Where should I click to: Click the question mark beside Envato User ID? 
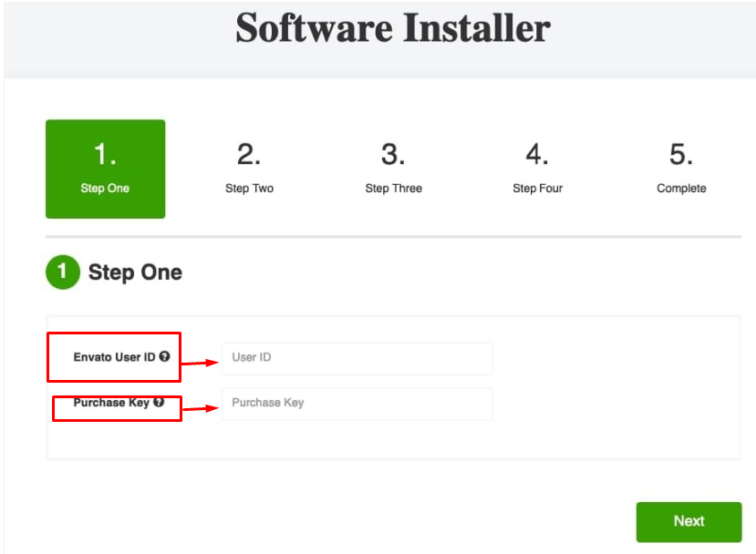[164, 355]
